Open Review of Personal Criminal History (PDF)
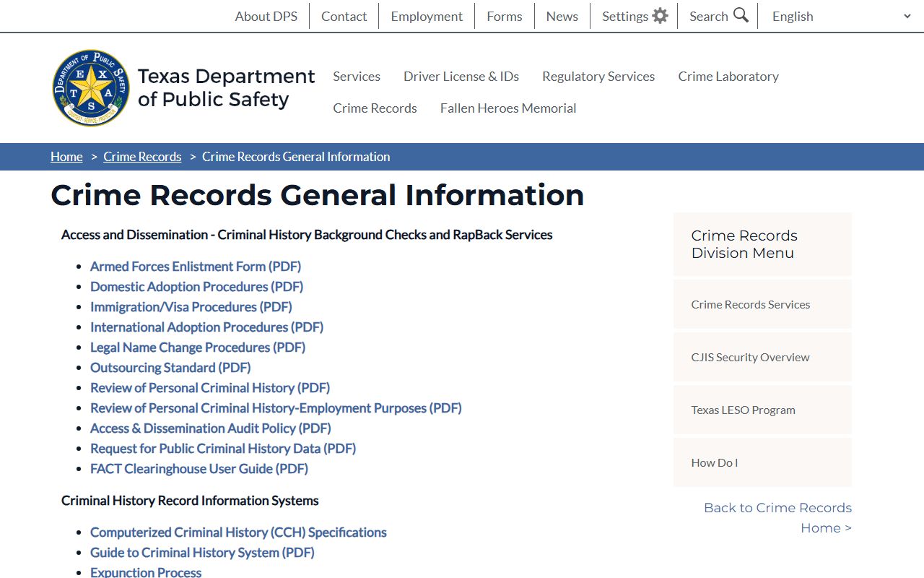Viewport: 924px width, 578px height. coord(210,388)
